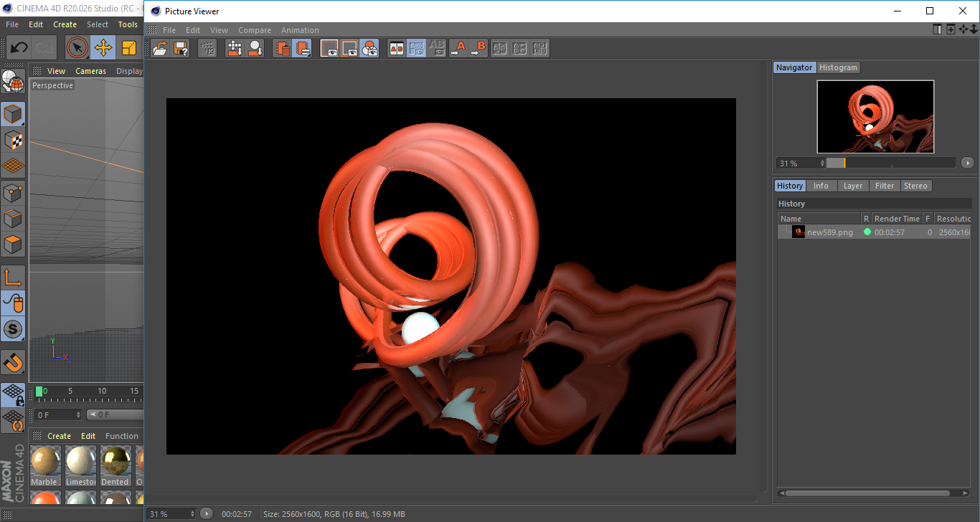Open image in Picture Viewer toolbar
Image resolution: width=980 pixels, height=522 pixels.
click(161, 48)
